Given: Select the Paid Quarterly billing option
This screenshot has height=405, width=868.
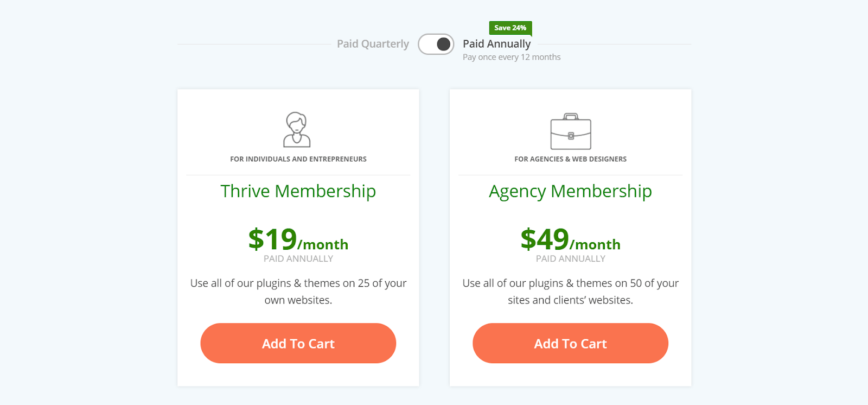Looking at the screenshot, I should (x=373, y=44).
